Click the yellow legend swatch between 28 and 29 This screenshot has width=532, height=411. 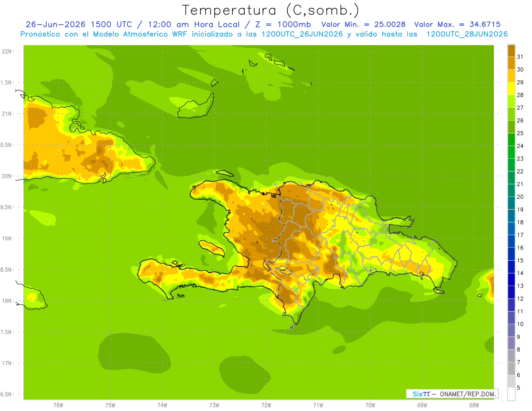pos(511,89)
